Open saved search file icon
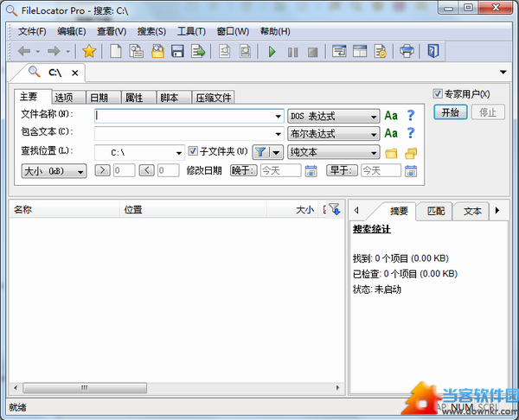 [x=157, y=51]
